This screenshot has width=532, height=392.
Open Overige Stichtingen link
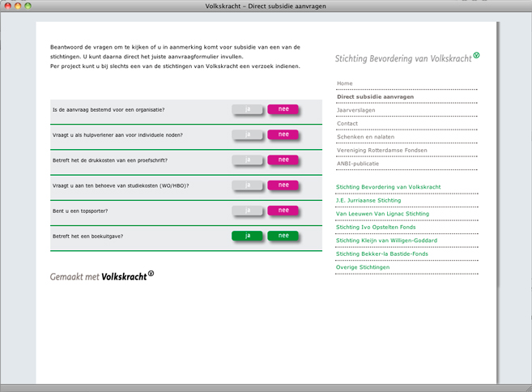click(x=363, y=267)
